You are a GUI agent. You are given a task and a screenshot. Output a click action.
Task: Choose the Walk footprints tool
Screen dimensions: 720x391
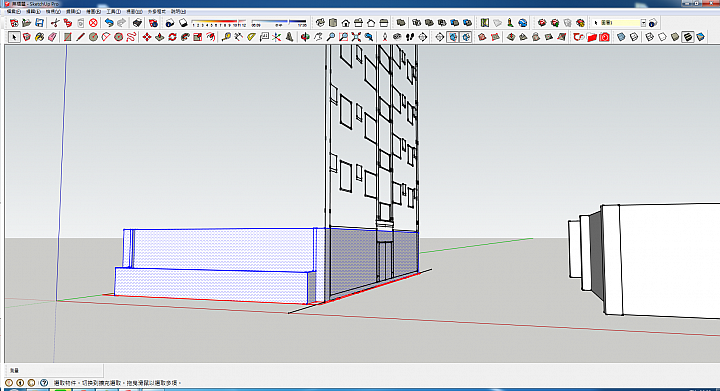pos(410,37)
